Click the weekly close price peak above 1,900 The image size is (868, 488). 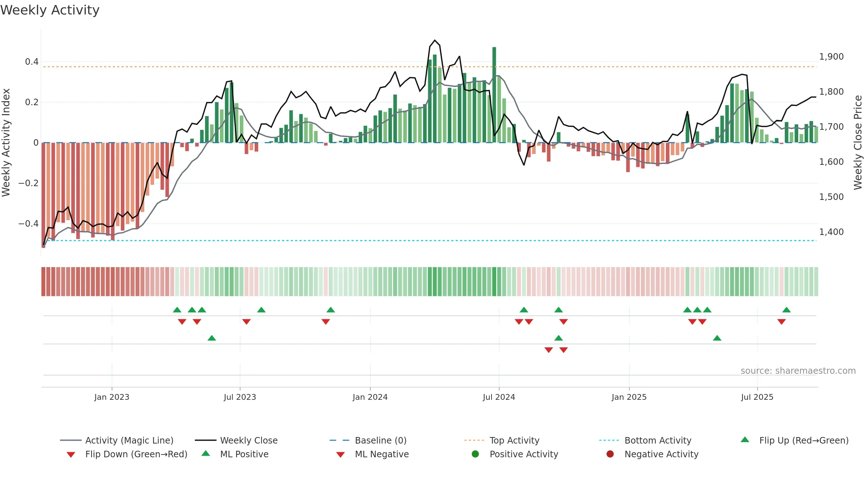tap(435, 40)
